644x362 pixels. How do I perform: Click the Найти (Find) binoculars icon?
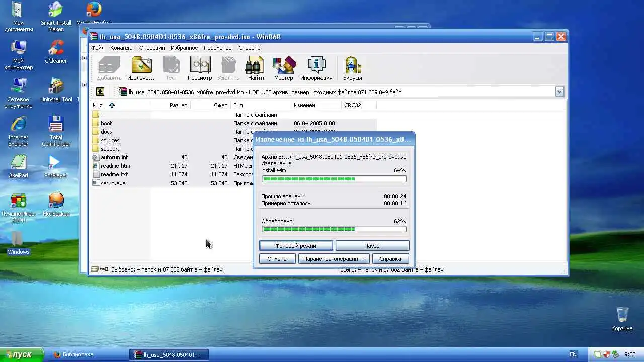tap(256, 68)
